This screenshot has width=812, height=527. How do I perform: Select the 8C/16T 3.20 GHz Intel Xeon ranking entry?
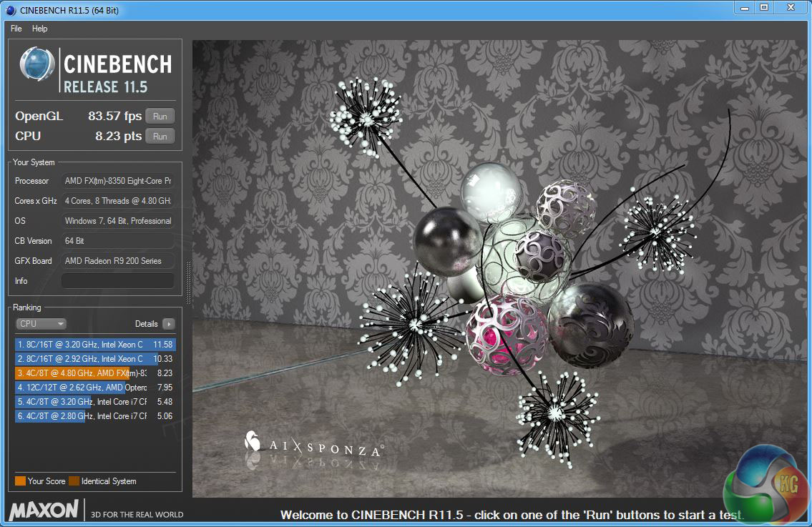(94, 345)
